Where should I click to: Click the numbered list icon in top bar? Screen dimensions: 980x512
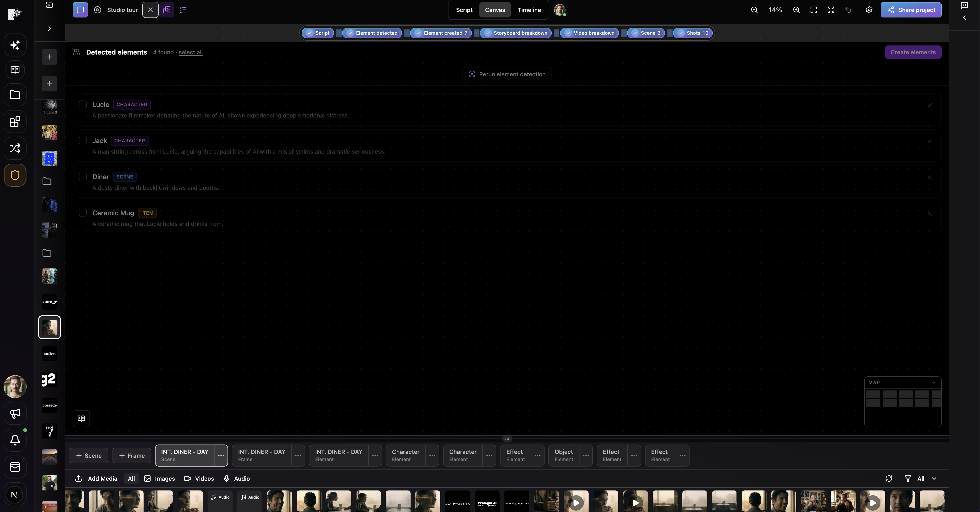[183, 10]
